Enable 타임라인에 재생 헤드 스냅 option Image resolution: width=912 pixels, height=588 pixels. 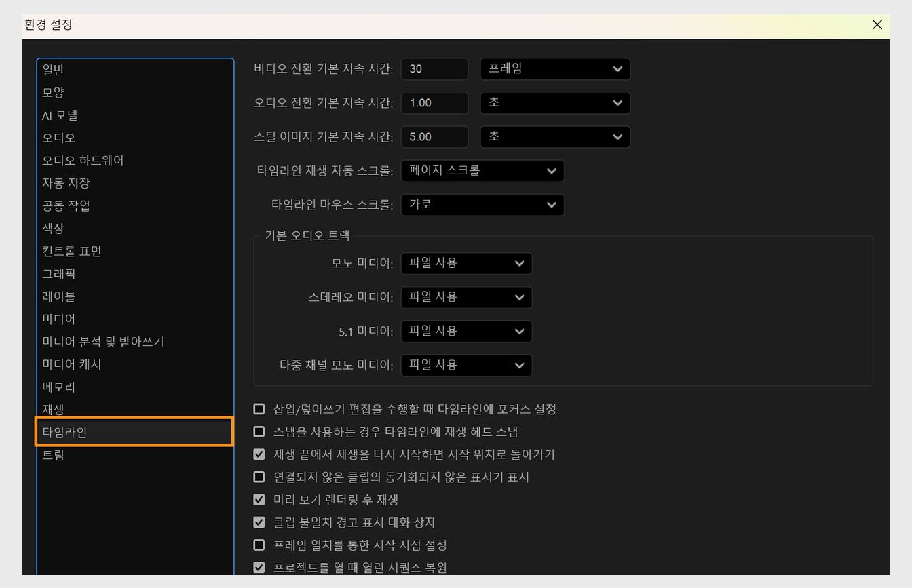point(259,431)
